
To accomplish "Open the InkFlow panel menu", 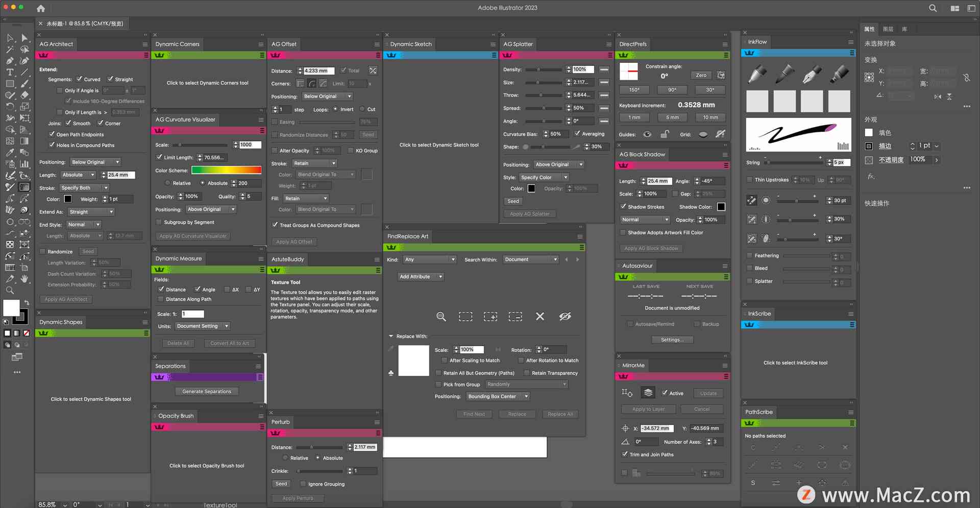I will [x=851, y=42].
